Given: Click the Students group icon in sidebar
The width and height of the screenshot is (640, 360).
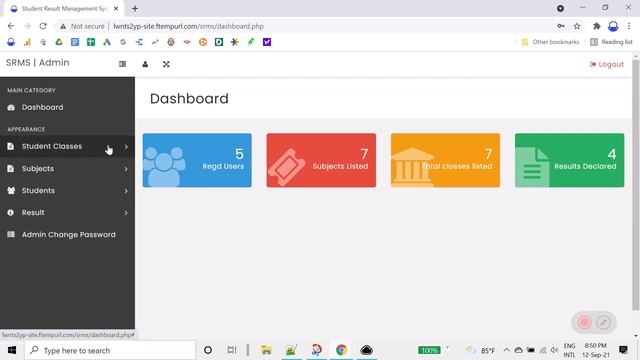Looking at the screenshot, I should (x=11, y=191).
